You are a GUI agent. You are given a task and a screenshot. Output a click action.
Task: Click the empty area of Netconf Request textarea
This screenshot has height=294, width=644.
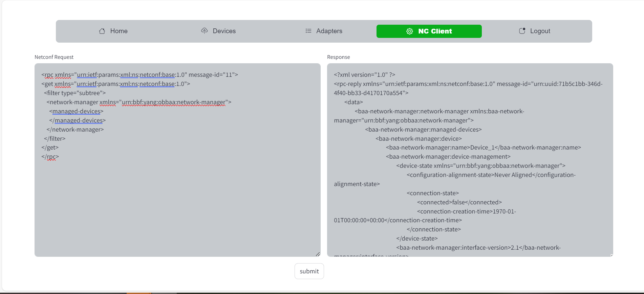pyautogui.click(x=177, y=206)
